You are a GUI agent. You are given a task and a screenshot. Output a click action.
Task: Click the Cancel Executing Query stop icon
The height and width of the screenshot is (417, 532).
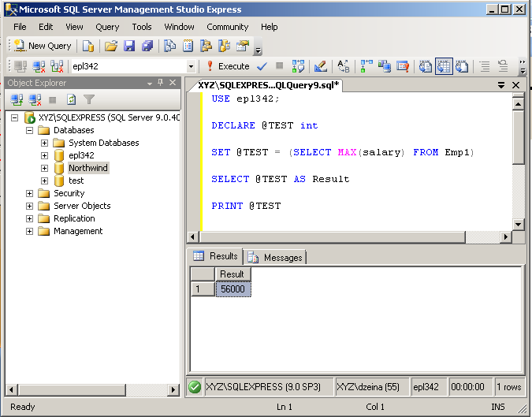point(280,65)
